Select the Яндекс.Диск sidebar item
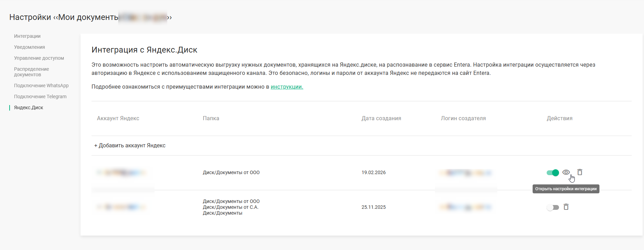This screenshot has width=644, height=250. click(x=28, y=107)
